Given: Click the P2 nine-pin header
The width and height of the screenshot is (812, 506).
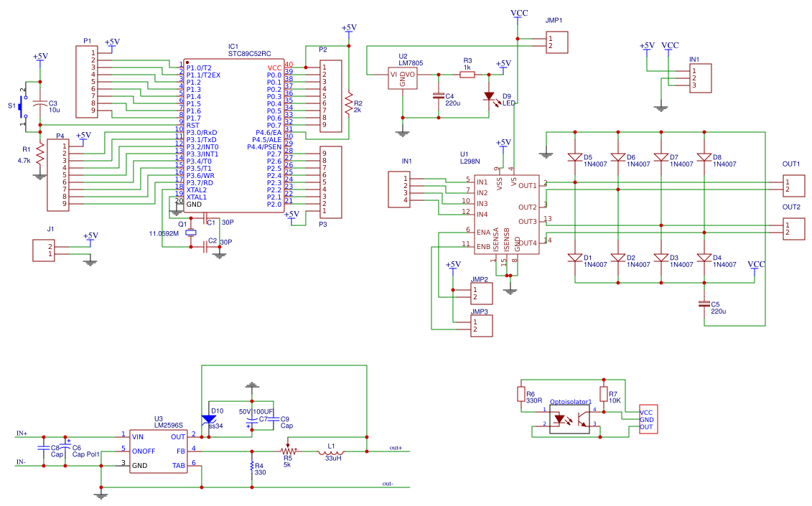Looking at the screenshot, I should point(330,96).
